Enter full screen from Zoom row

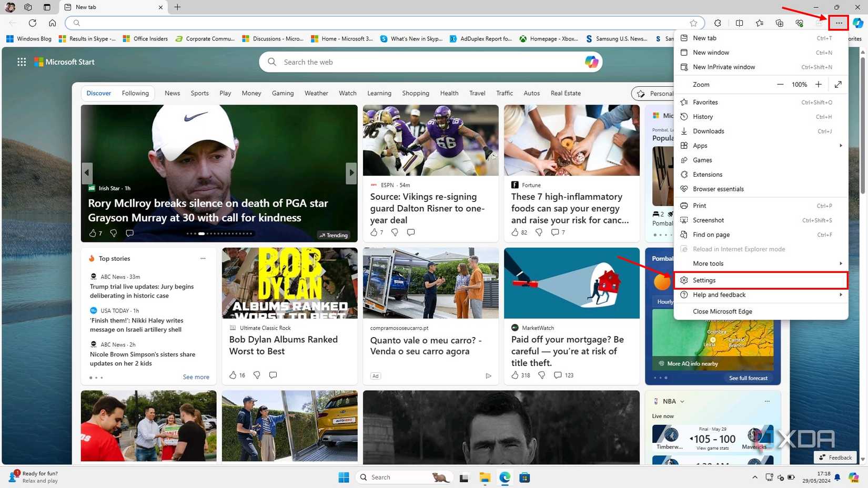(838, 84)
